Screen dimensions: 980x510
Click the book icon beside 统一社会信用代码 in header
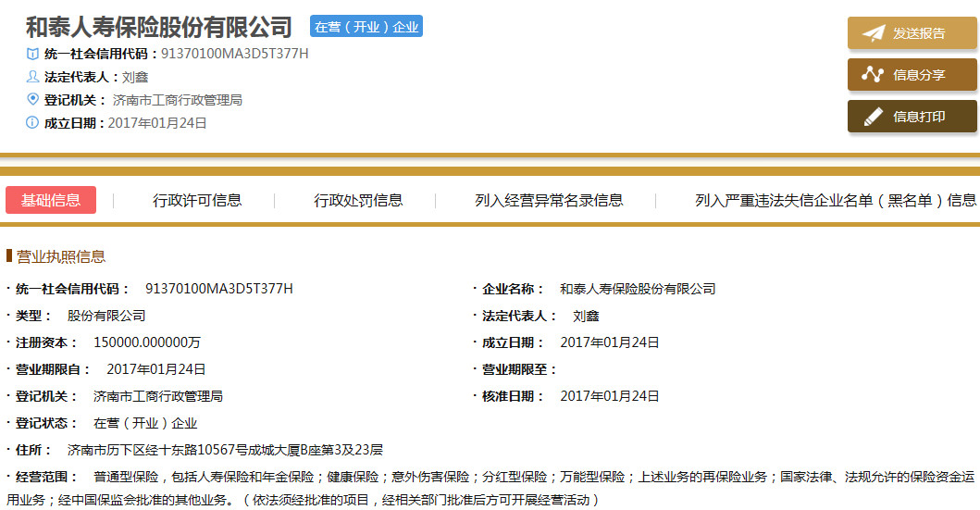click(33, 54)
